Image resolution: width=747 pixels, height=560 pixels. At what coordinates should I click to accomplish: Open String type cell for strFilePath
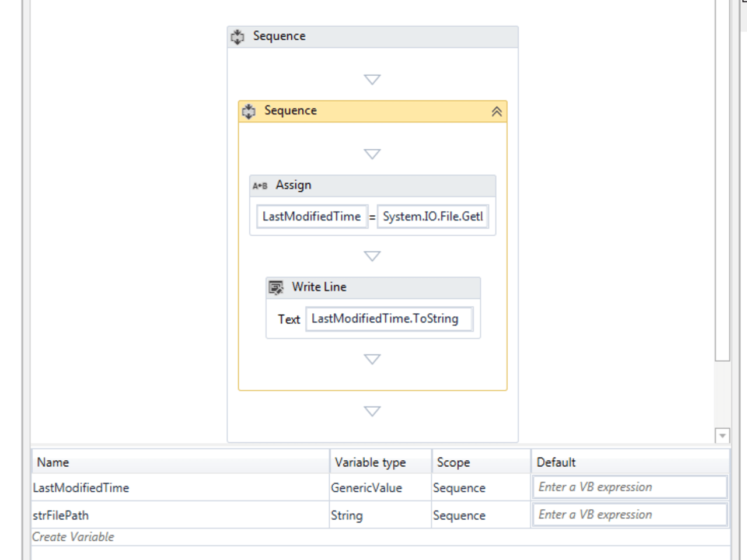click(x=381, y=516)
